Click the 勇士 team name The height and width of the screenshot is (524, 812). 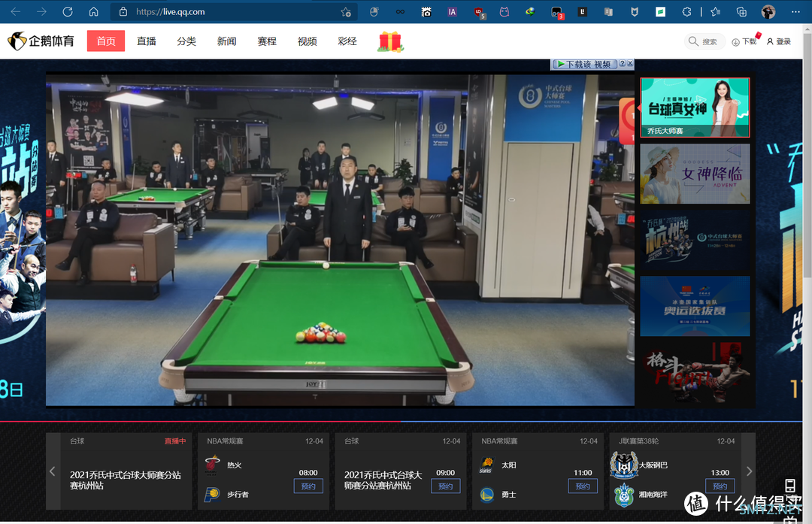(508, 495)
